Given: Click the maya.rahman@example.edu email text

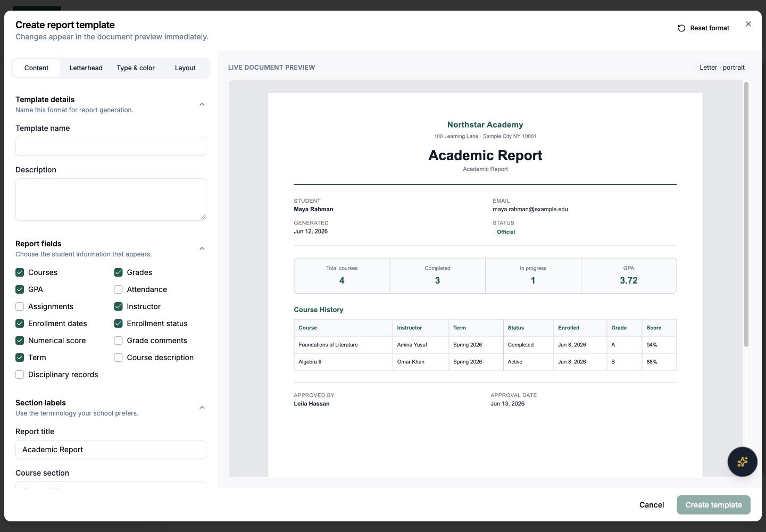Looking at the screenshot, I should point(530,209).
